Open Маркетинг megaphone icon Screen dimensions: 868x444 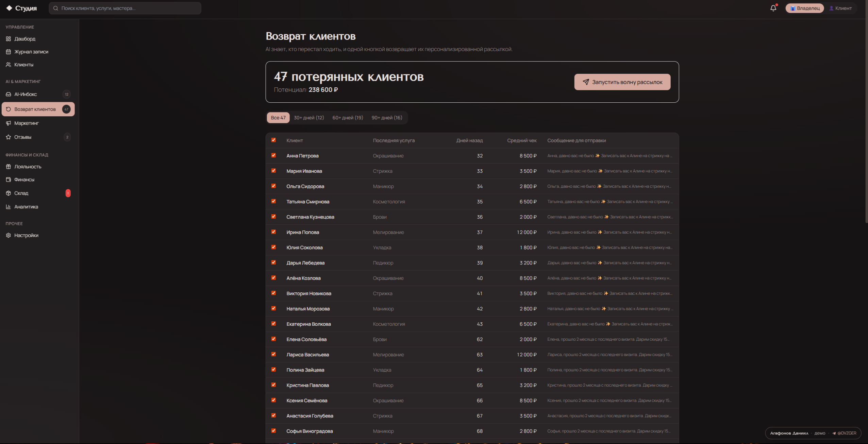pyautogui.click(x=9, y=123)
